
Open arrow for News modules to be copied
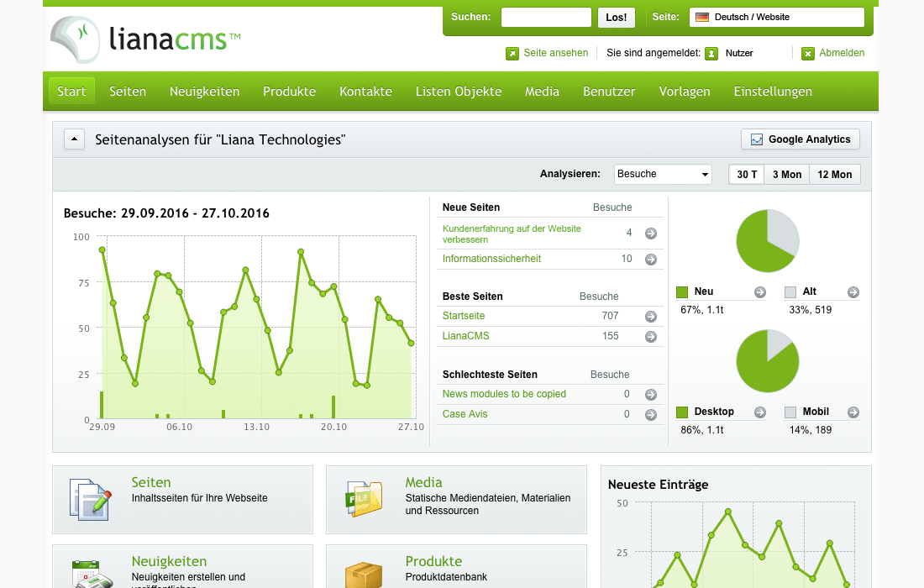pyautogui.click(x=650, y=395)
